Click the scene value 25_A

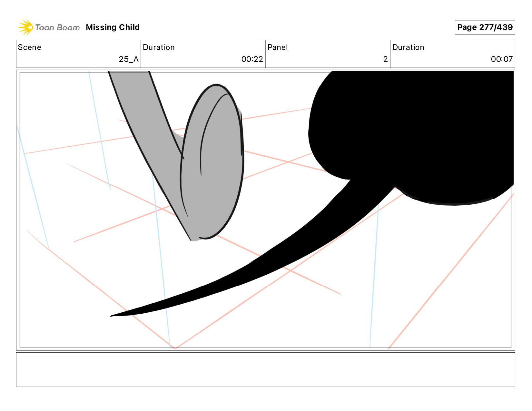pos(129,59)
